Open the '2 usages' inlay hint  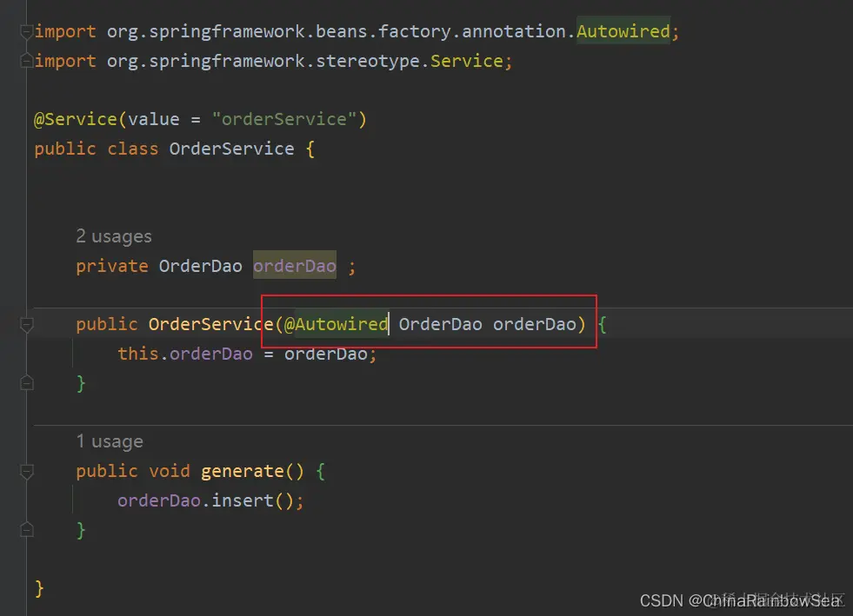[114, 236]
